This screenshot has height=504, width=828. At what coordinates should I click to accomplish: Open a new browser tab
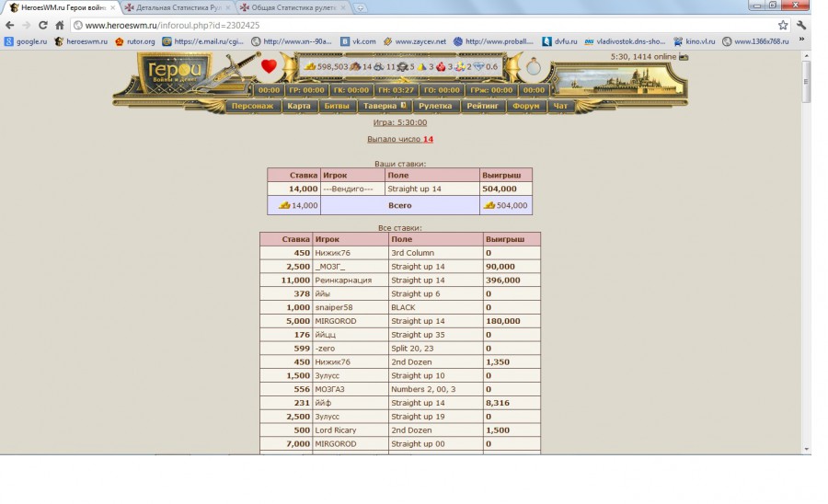(360, 8)
